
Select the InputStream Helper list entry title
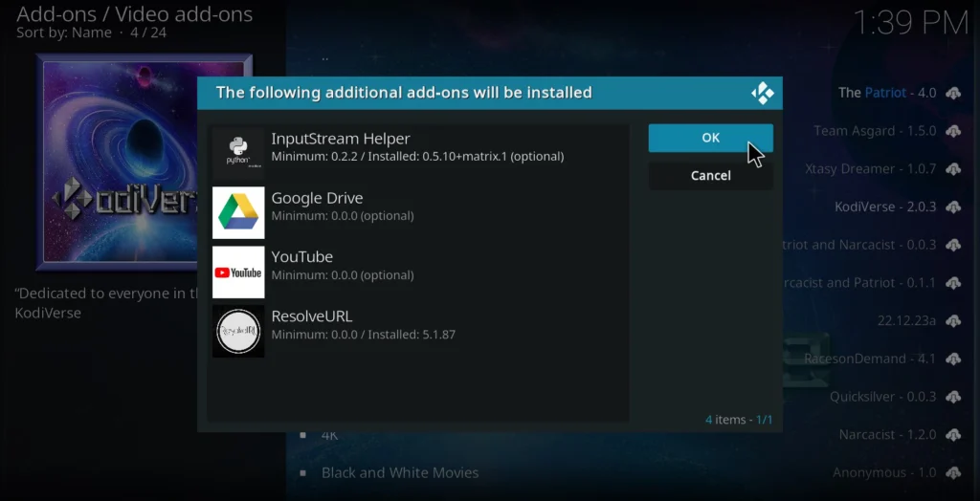(x=341, y=140)
